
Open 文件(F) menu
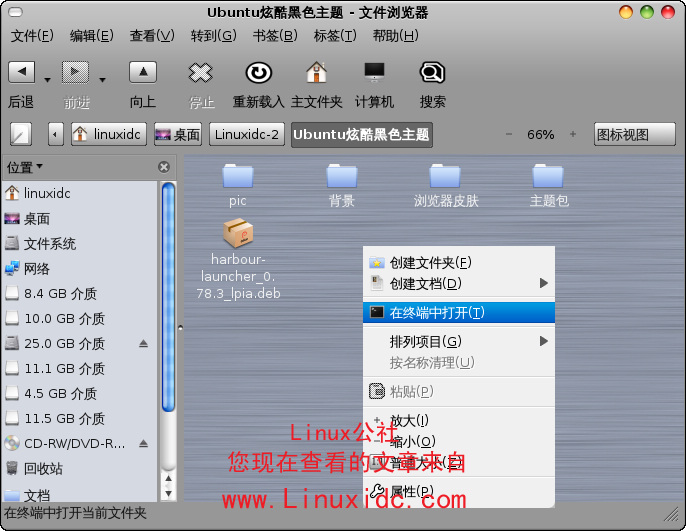pos(32,35)
